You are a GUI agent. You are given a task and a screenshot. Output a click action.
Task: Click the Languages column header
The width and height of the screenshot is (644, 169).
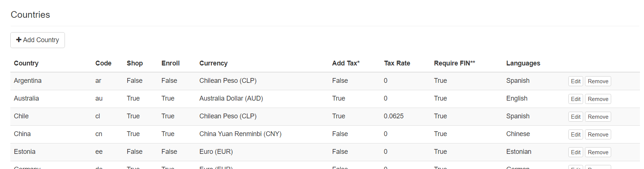523,63
